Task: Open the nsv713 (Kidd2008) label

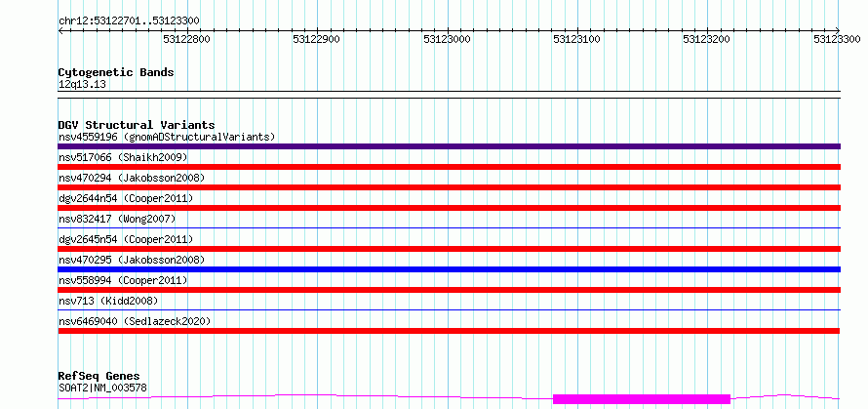Action: tap(108, 301)
